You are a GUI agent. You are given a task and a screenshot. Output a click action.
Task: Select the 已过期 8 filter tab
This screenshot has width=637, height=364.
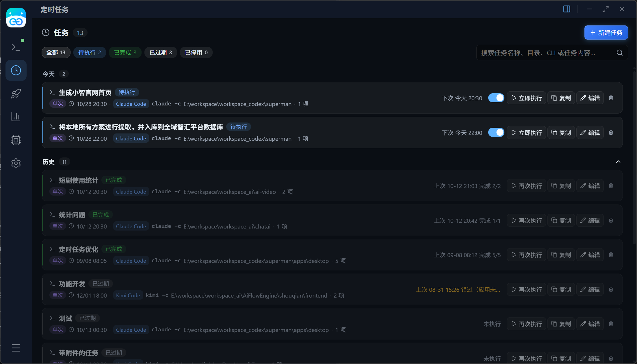click(x=161, y=53)
